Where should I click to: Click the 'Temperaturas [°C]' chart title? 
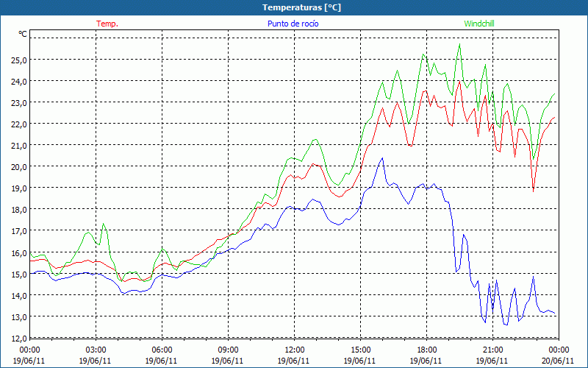pos(301,7)
